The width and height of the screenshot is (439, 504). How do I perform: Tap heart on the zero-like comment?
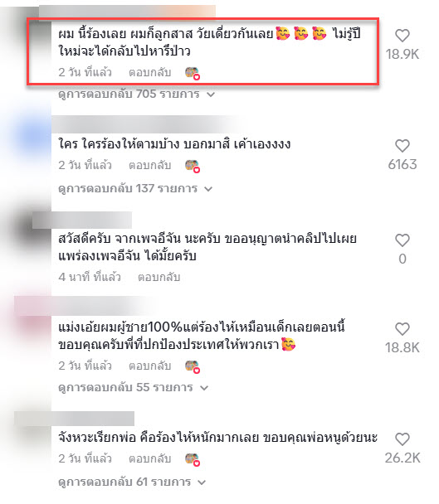[x=402, y=240]
